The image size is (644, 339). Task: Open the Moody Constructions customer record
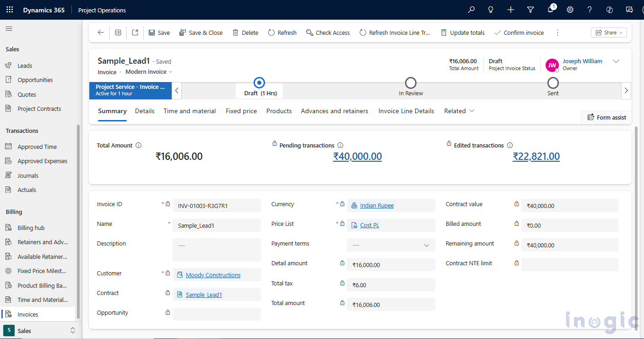(x=213, y=275)
